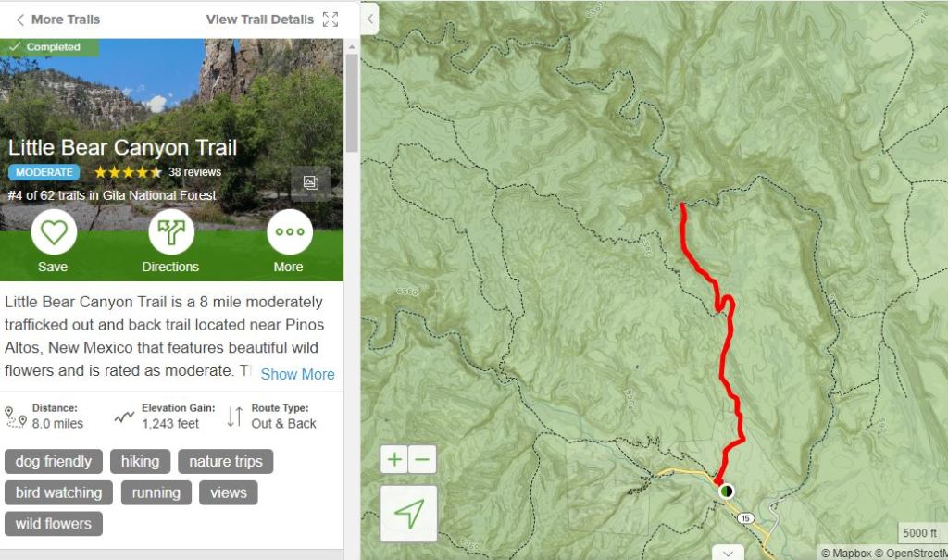Expand description with Show More

pos(297,374)
